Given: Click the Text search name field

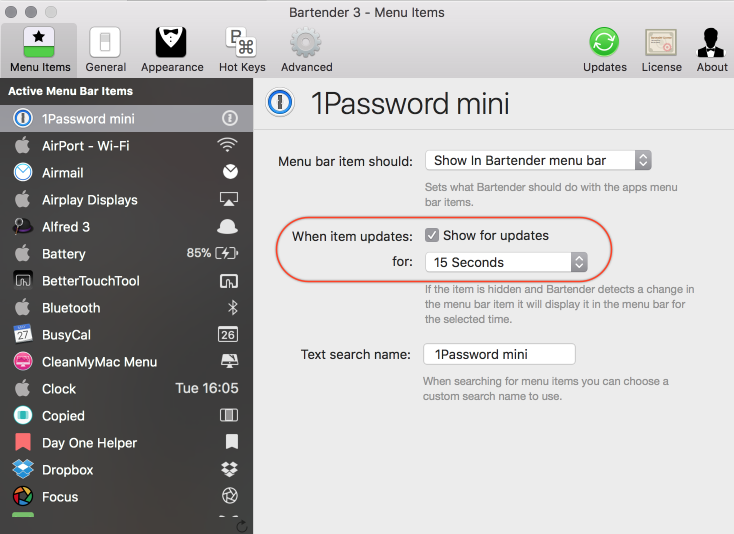Looking at the screenshot, I should 499,354.
